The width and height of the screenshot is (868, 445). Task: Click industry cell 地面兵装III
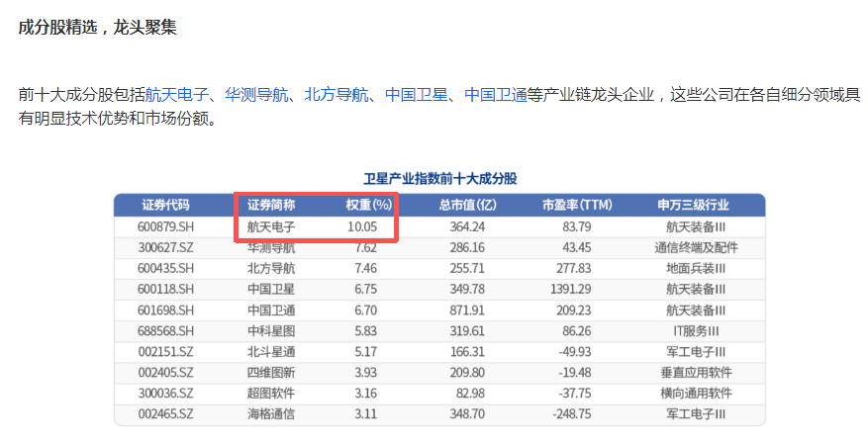[697, 269]
